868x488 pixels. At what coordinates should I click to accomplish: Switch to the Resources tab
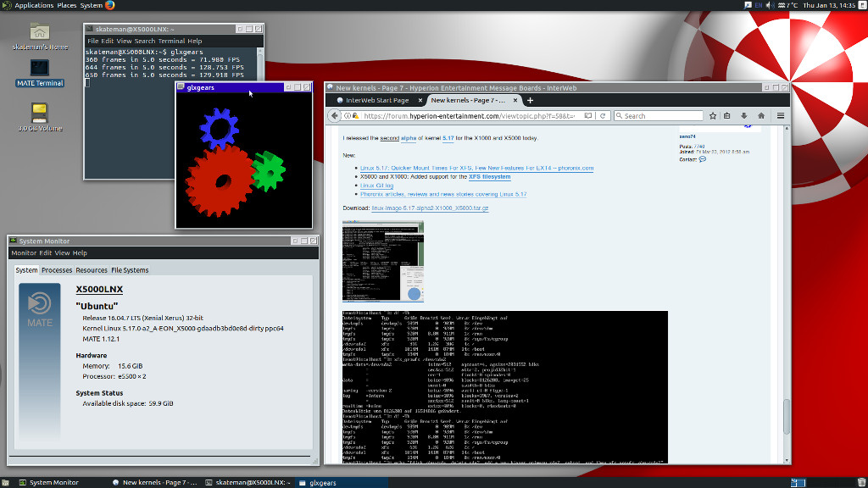click(92, 270)
